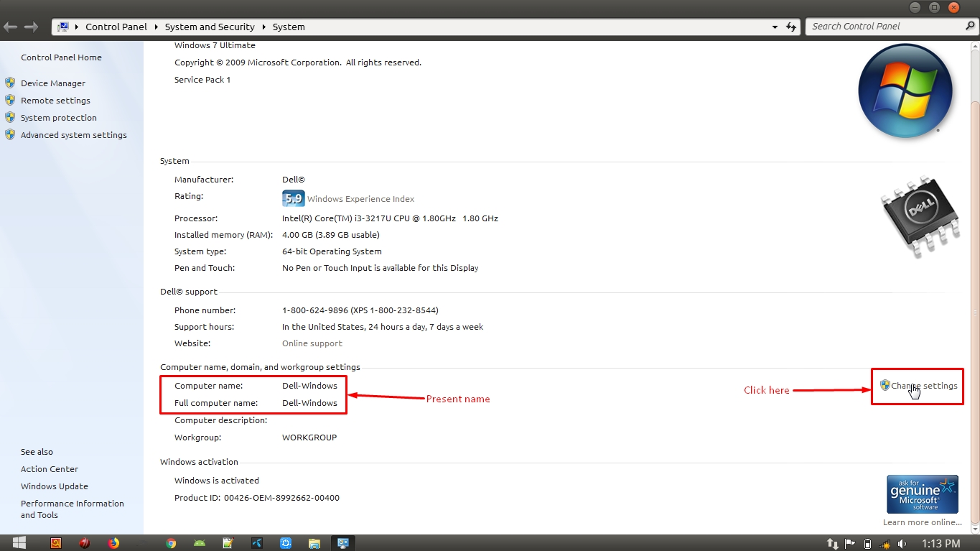This screenshot has width=980, height=551.
Task: Open the Windows Experience Index link
Action: (x=360, y=199)
